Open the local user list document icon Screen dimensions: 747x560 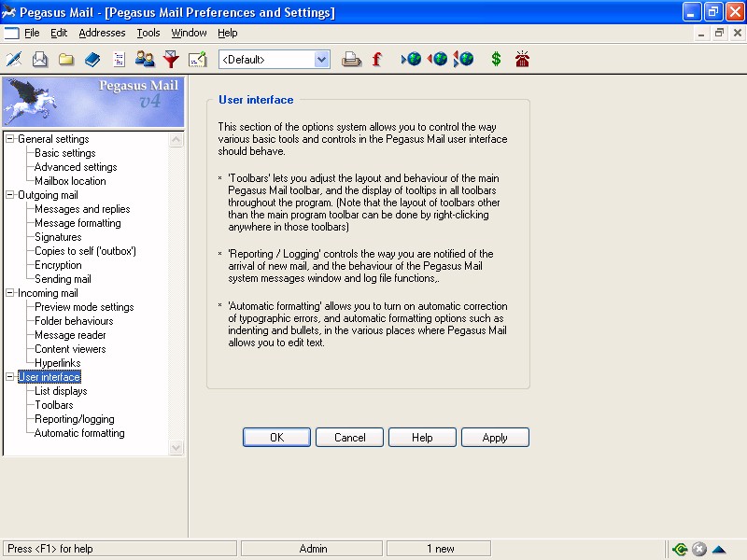119,60
